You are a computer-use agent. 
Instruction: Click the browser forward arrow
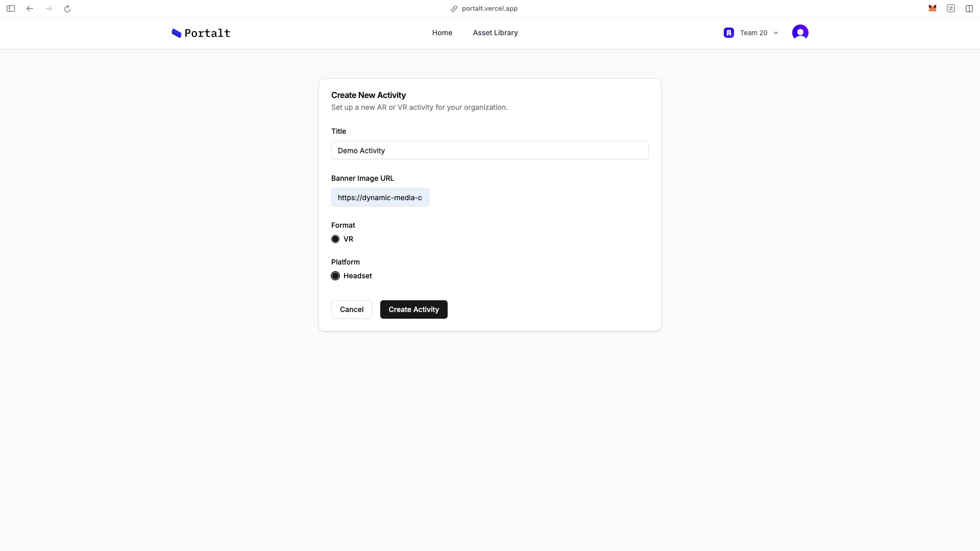click(48, 9)
